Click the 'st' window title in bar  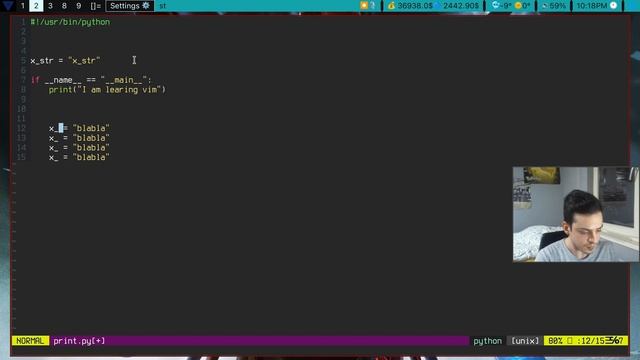[162, 6]
